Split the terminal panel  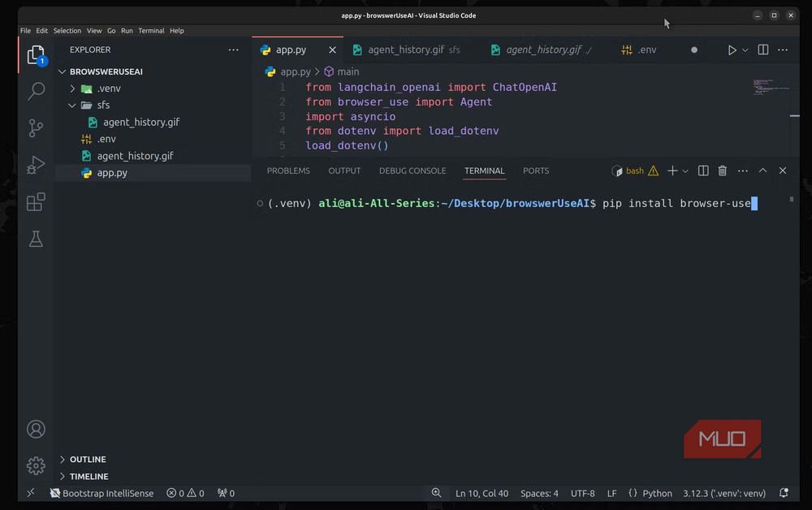(x=702, y=171)
